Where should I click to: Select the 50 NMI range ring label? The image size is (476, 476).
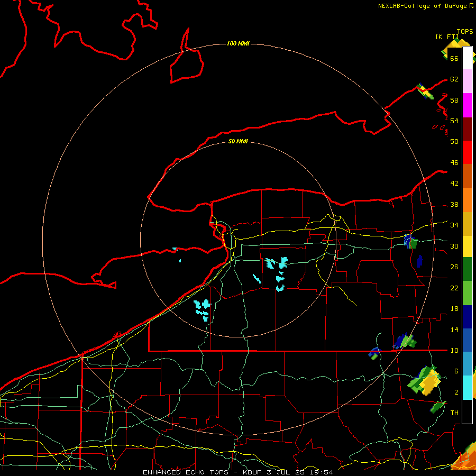[238, 141]
